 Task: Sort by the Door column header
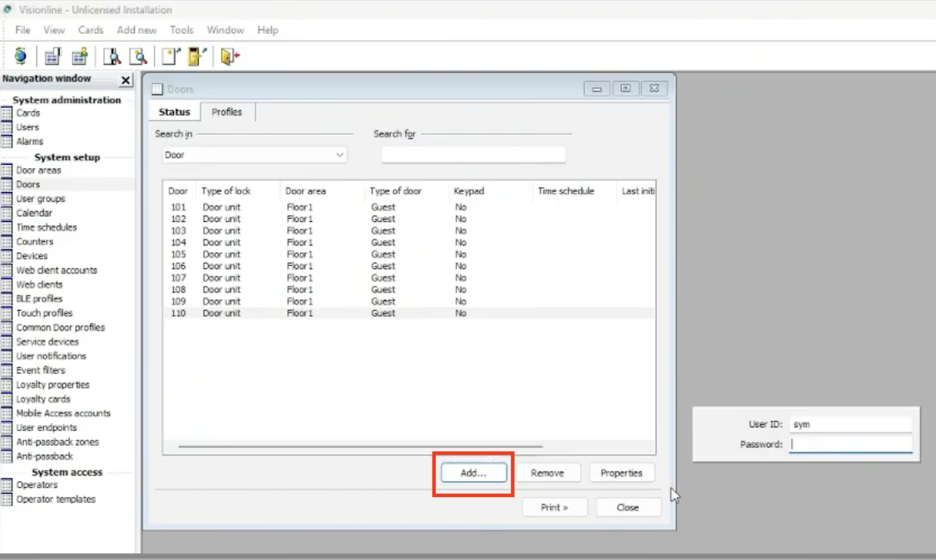(x=178, y=191)
